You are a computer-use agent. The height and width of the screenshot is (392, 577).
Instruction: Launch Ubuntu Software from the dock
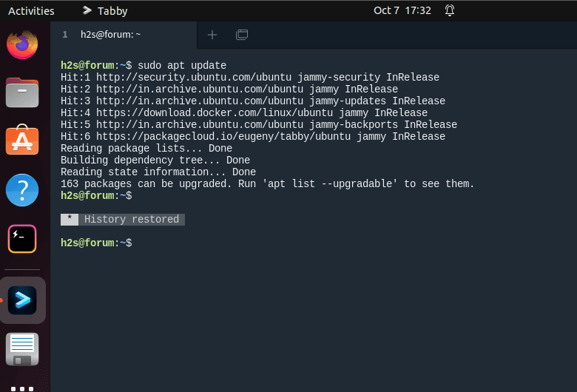pyautogui.click(x=22, y=140)
